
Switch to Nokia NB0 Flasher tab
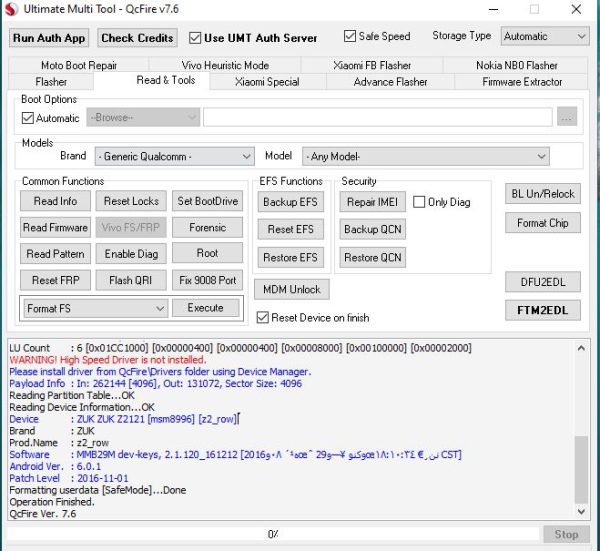pos(516,65)
